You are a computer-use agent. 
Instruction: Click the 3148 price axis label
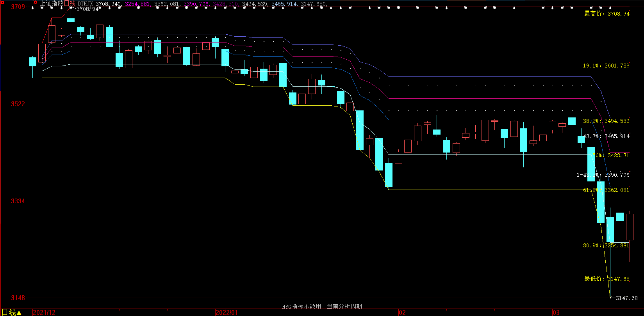click(18, 298)
